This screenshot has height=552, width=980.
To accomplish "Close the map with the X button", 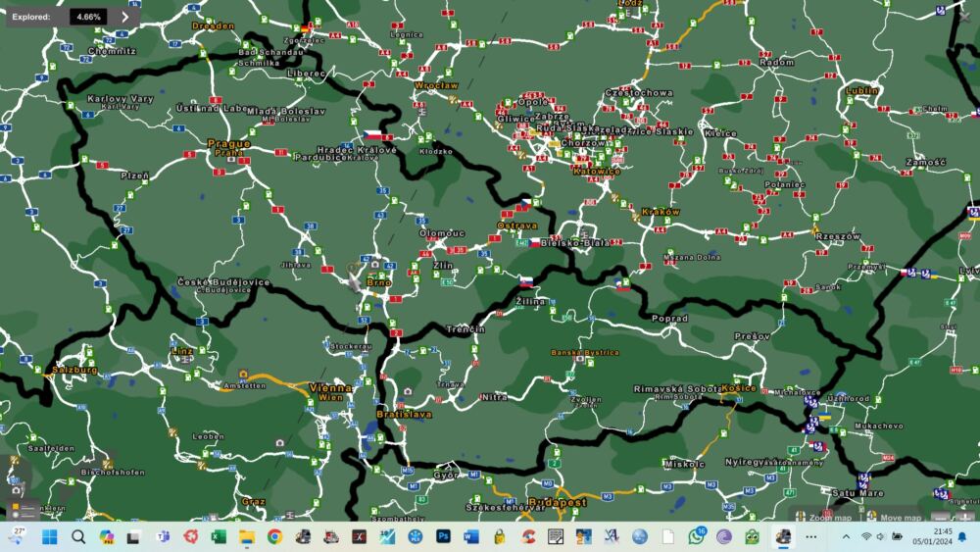I will click(x=964, y=17).
